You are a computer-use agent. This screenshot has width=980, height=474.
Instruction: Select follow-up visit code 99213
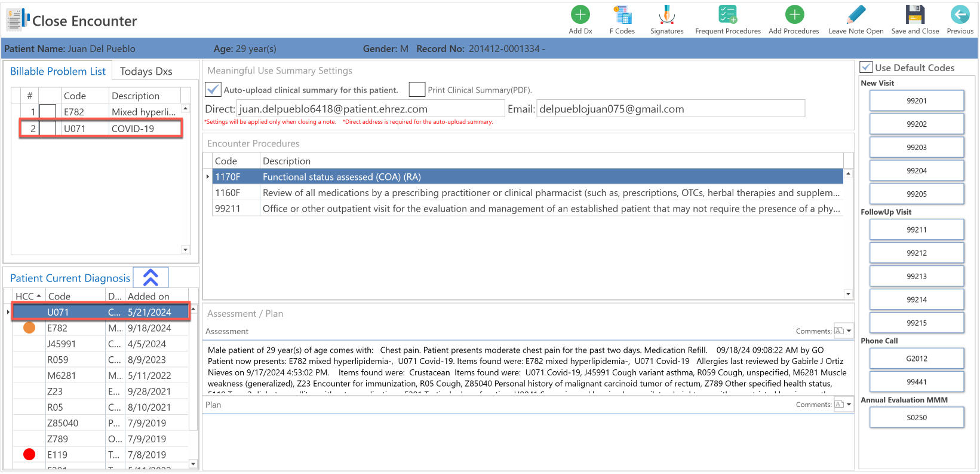tap(917, 276)
